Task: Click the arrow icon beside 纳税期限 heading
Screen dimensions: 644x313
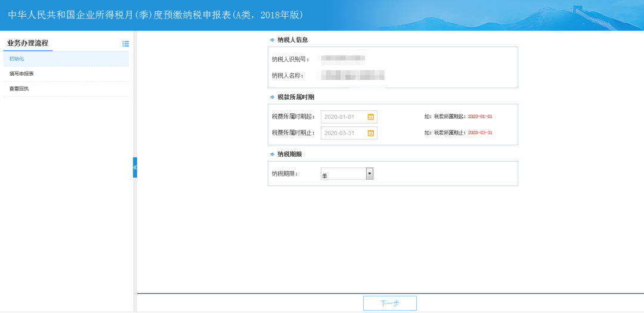Action: pyautogui.click(x=272, y=154)
